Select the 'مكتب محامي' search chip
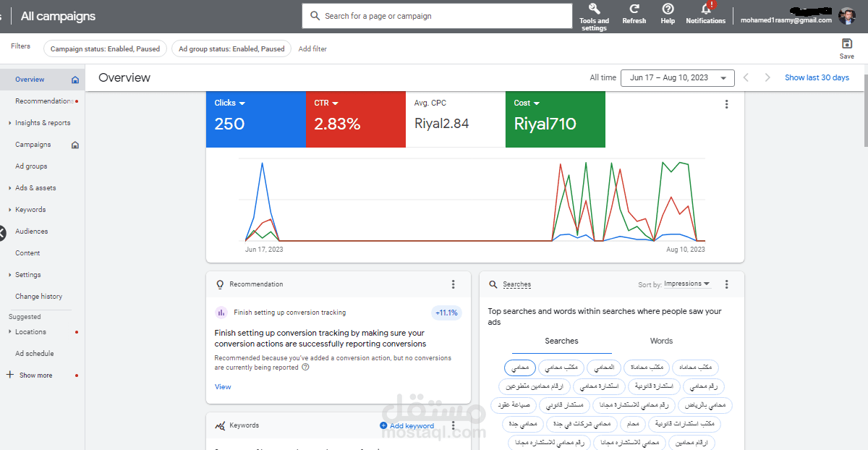 coord(561,368)
